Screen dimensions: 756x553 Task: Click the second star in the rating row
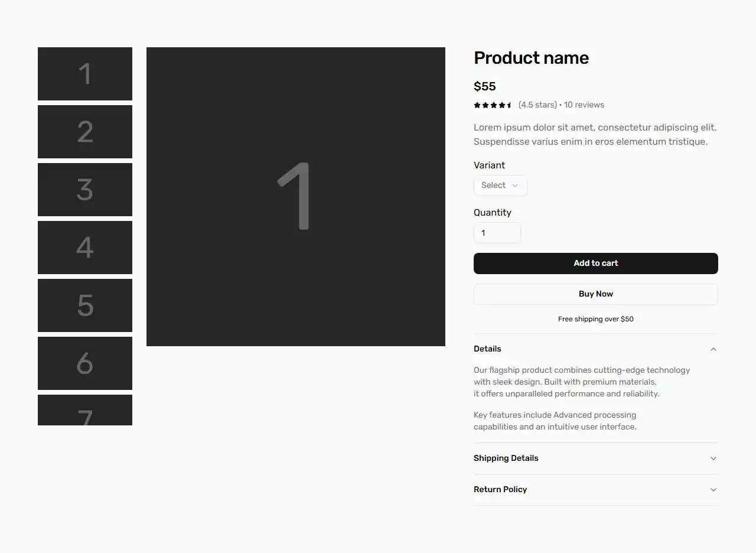[485, 105]
